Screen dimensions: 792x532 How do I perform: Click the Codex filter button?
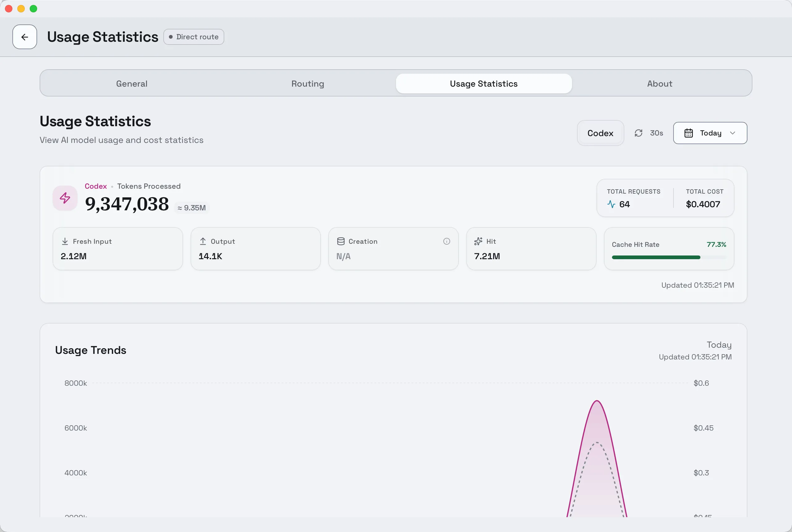pyautogui.click(x=600, y=133)
